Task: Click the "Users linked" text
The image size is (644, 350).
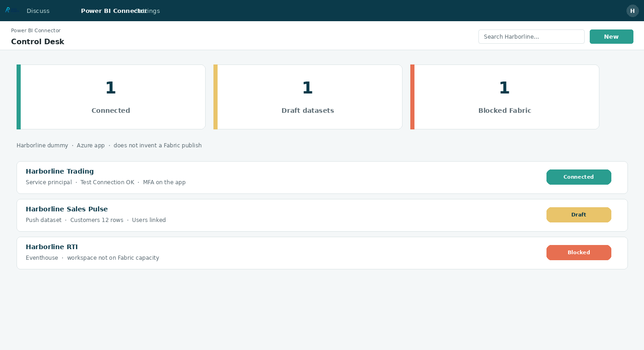Action: coord(149,220)
